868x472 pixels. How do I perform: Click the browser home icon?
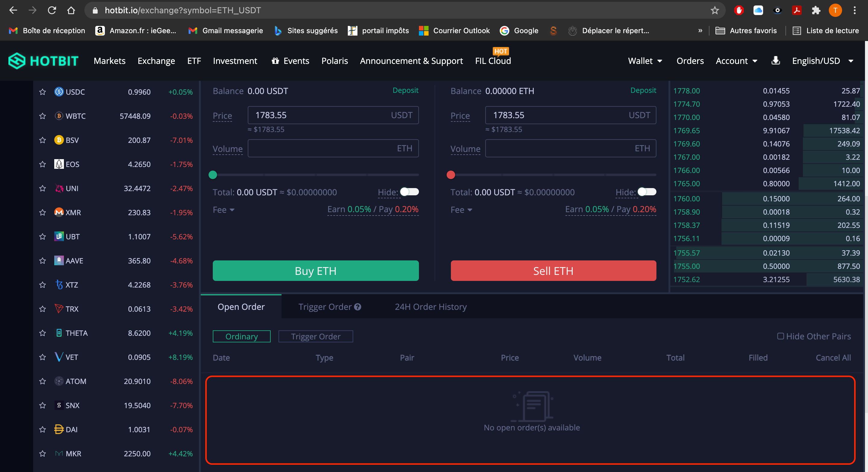click(71, 11)
